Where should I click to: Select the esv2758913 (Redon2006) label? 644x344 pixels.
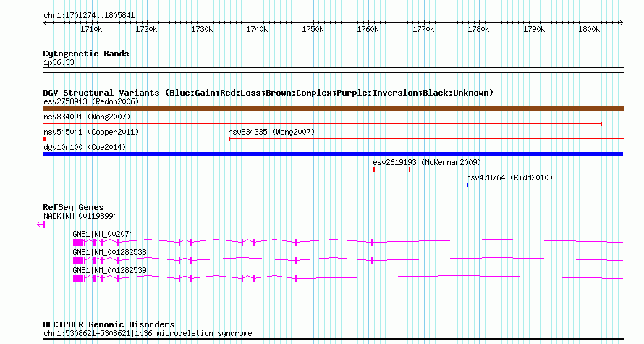pyautogui.click(x=91, y=101)
